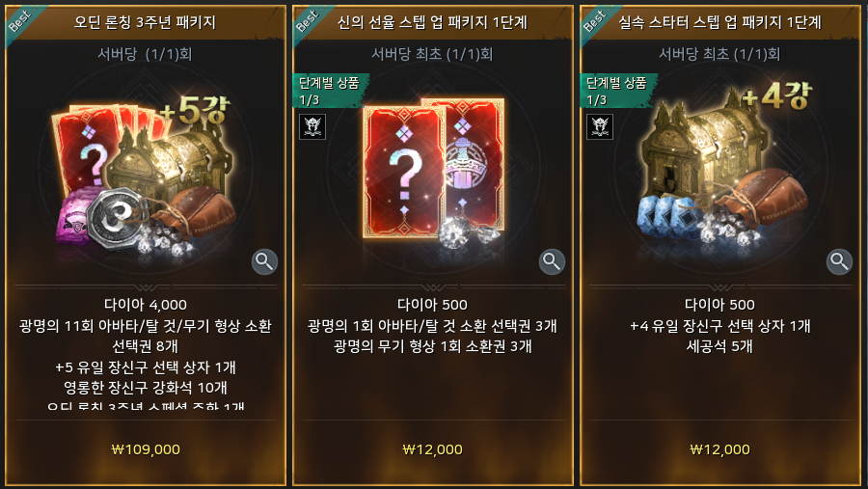868x489 pixels.
Task: Click helmet icon on 신의 선율 package
Action: click(x=312, y=126)
